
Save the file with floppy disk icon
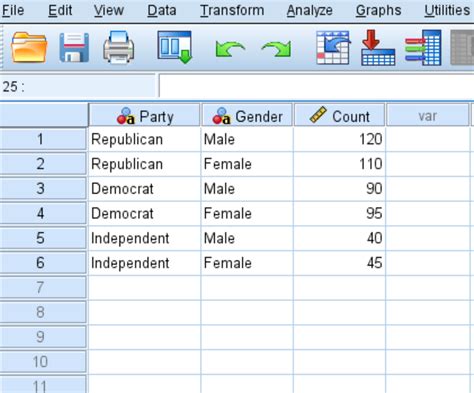[x=74, y=47]
